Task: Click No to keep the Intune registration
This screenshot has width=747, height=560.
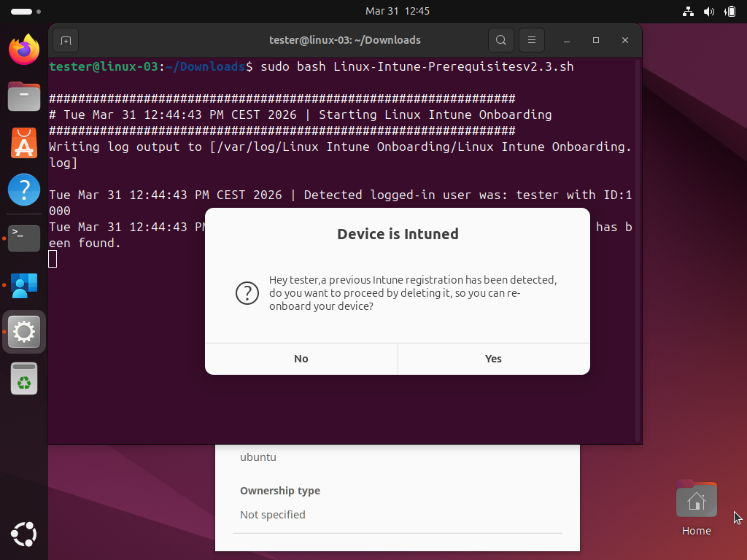Action: 301,358
